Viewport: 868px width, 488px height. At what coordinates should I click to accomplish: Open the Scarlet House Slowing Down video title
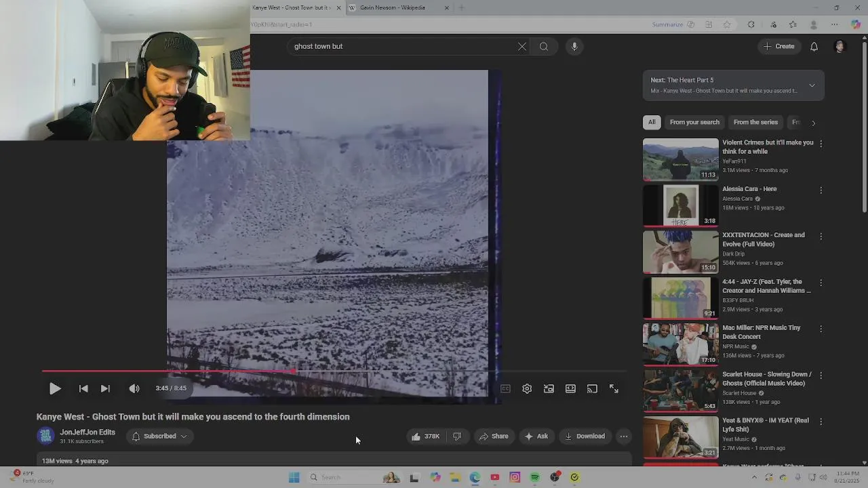click(x=766, y=379)
